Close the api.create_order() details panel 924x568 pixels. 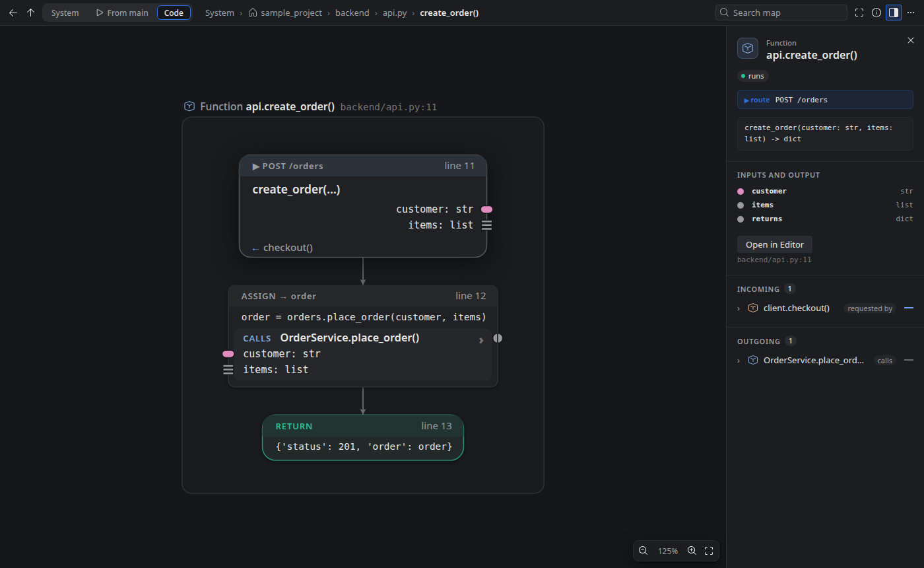point(911,40)
